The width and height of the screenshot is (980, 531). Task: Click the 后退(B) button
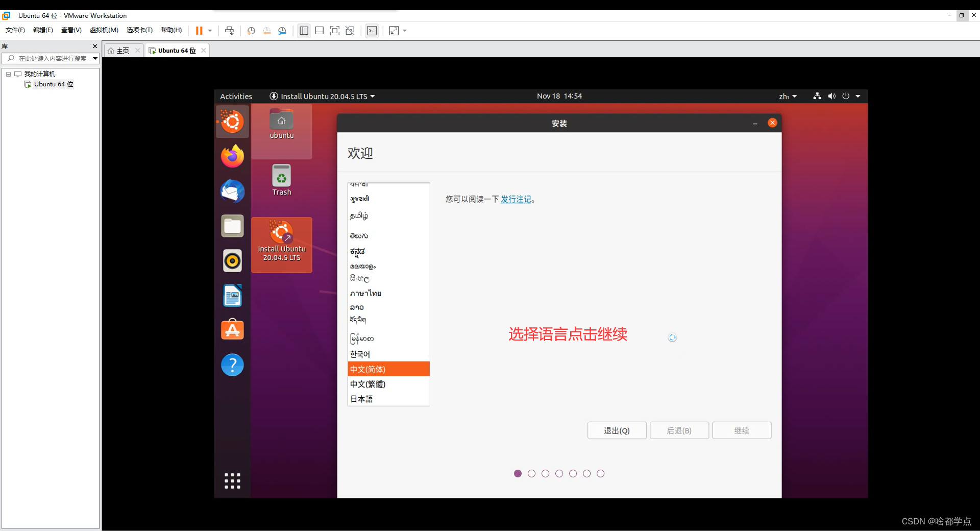[x=679, y=430]
